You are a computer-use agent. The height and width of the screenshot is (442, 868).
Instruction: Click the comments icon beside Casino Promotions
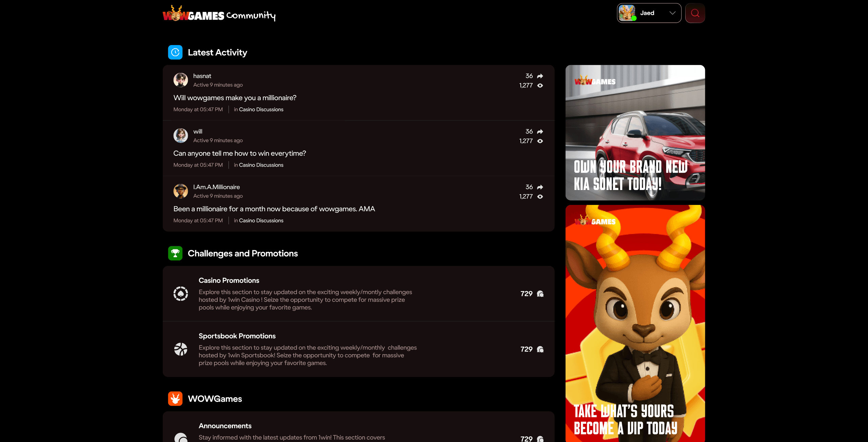pyautogui.click(x=540, y=294)
